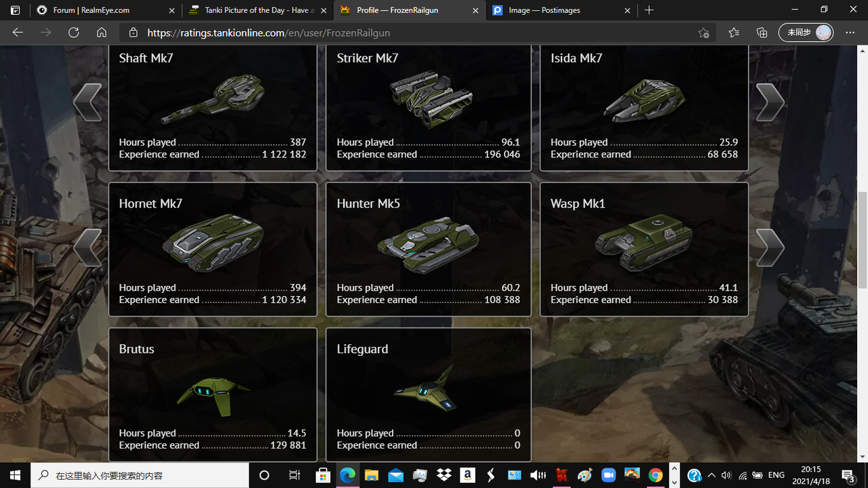Open the Favorites list

click(x=734, y=33)
